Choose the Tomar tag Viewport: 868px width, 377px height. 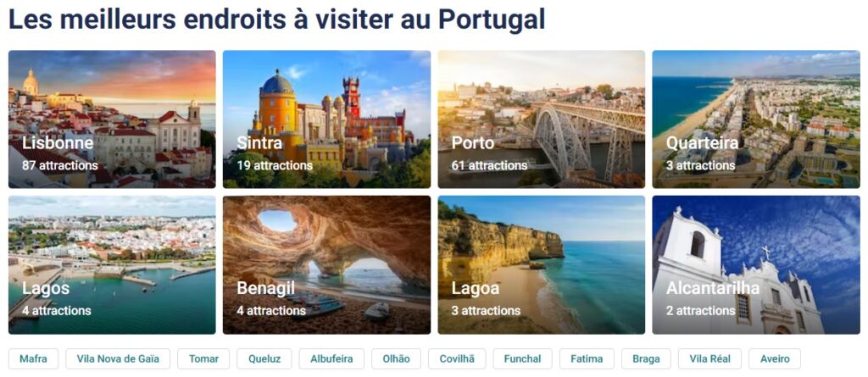pyautogui.click(x=203, y=358)
